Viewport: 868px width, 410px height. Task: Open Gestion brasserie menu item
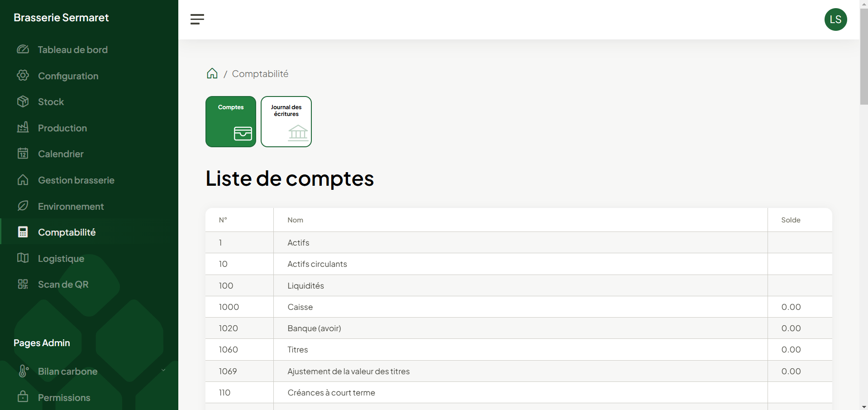(76, 180)
